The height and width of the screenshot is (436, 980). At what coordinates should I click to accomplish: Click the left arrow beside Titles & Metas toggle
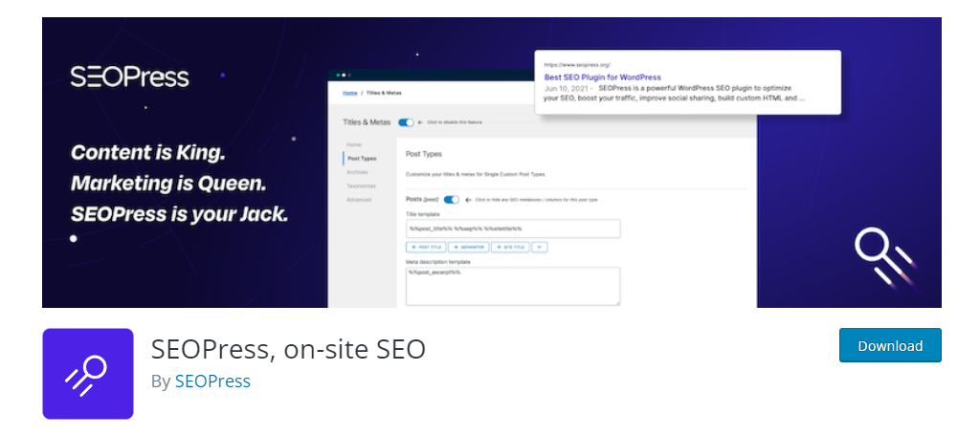pyautogui.click(x=421, y=122)
